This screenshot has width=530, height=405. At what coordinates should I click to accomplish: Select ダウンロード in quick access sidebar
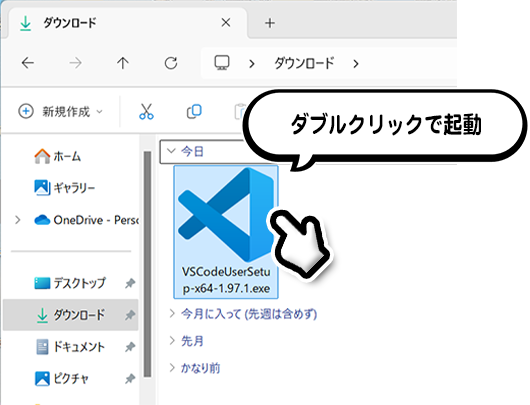pos(71,315)
